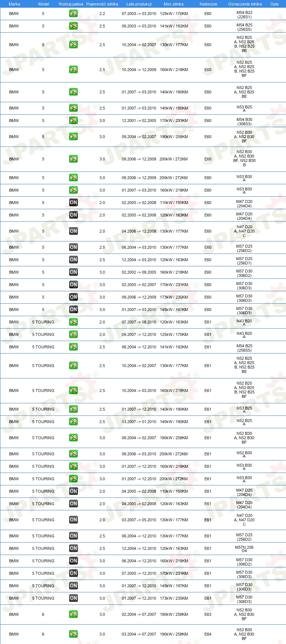Click the Pojemność silnika column header

pyautogui.click(x=102, y=4)
